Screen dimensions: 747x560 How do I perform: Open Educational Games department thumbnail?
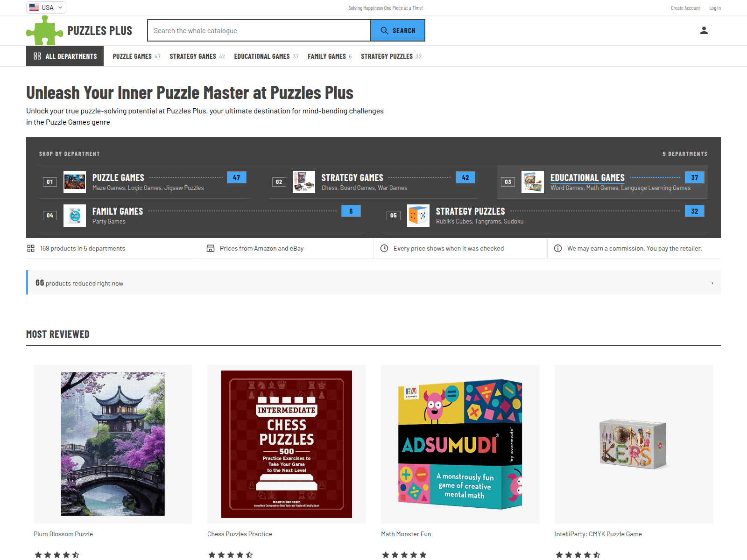click(x=533, y=182)
